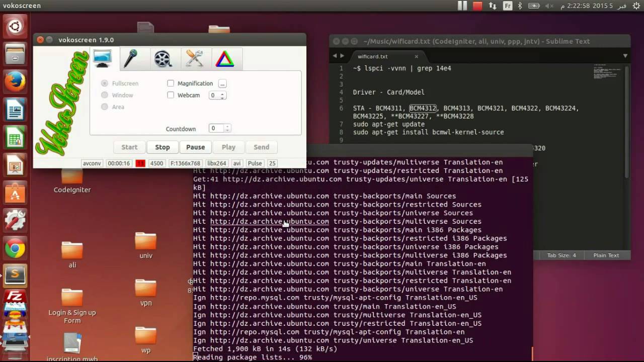
Task: Open the muted volume indicator
Action: 549,6
